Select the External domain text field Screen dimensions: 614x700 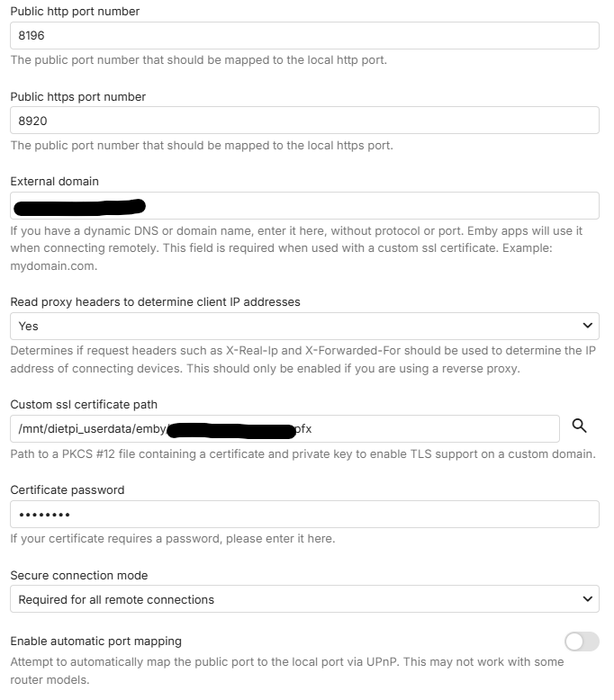360,206
